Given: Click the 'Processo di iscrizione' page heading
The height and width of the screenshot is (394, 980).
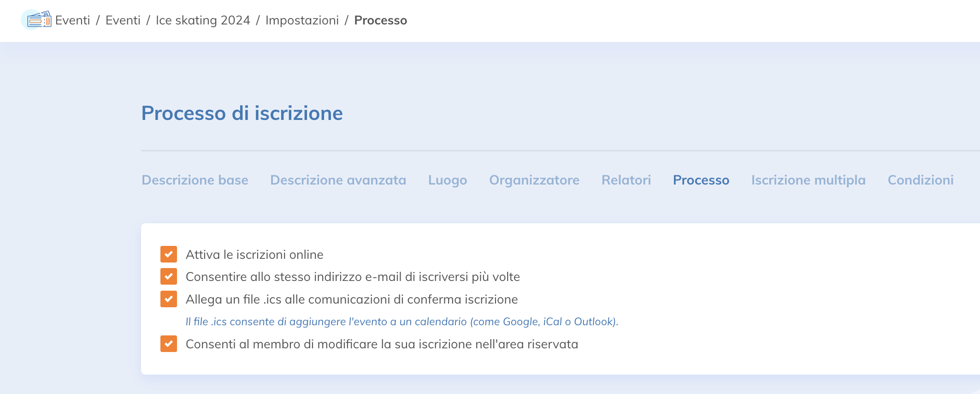Looking at the screenshot, I should (x=242, y=113).
